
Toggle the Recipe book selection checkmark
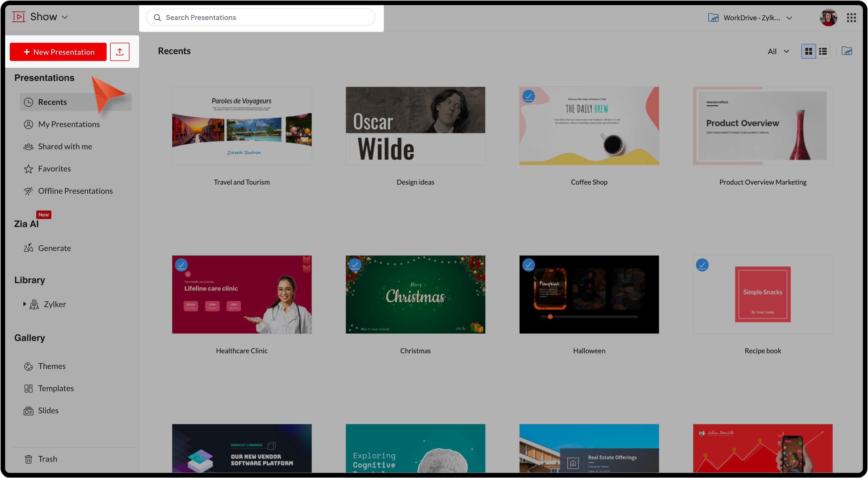[x=702, y=265]
